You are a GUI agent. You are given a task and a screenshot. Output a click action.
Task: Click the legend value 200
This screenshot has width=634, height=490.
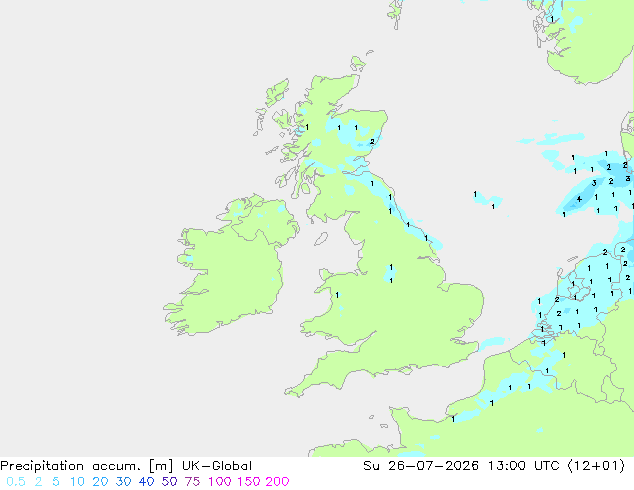(x=277, y=482)
